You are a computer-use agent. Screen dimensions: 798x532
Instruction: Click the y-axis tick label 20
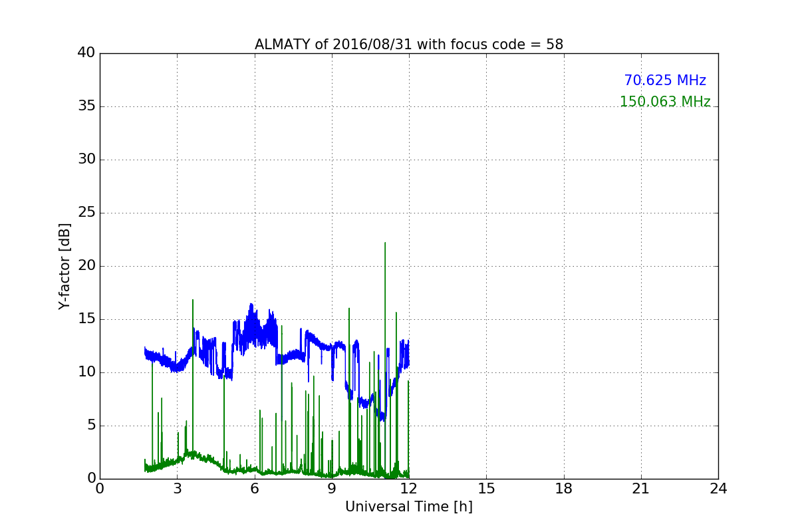[86, 266]
